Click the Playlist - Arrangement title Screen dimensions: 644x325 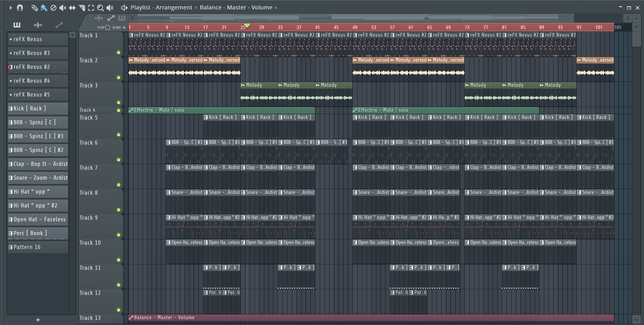pos(161,8)
